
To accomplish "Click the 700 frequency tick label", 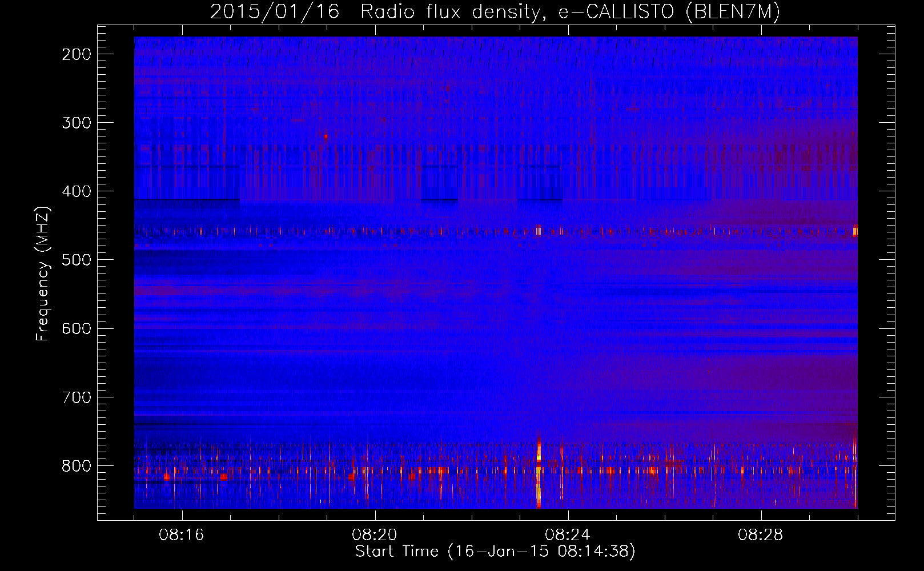I will click(x=77, y=397).
